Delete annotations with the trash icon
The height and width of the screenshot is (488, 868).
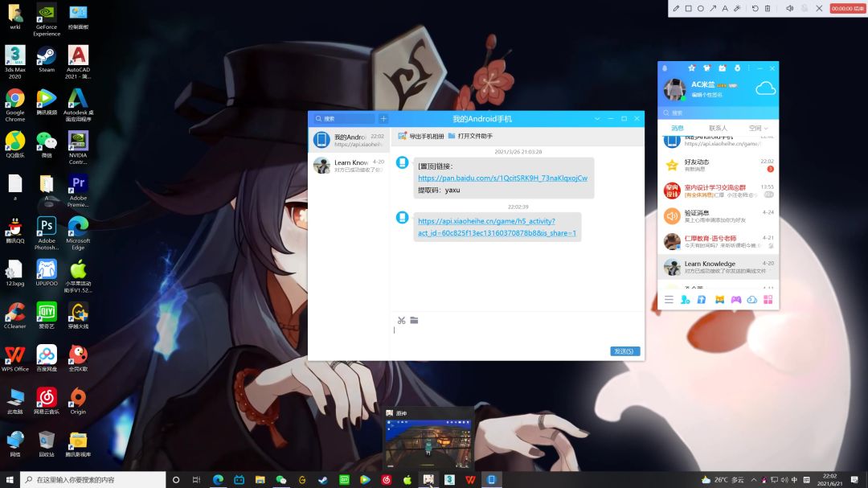768,8
